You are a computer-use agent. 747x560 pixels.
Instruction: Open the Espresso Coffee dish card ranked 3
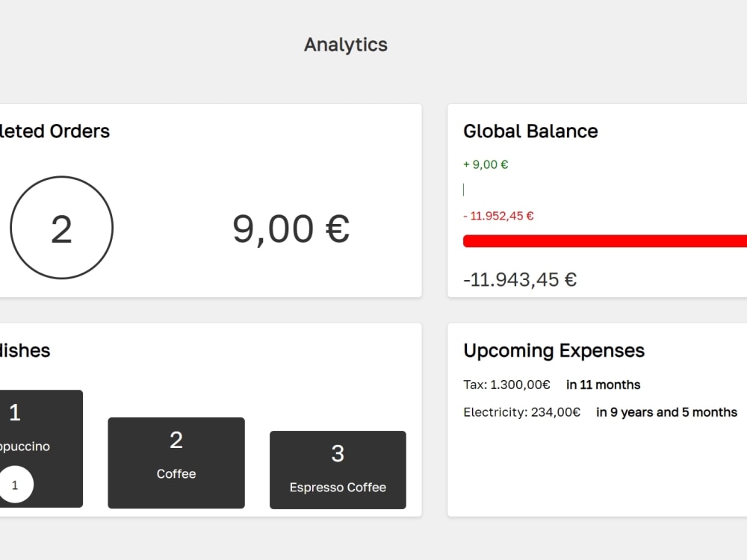(x=338, y=470)
